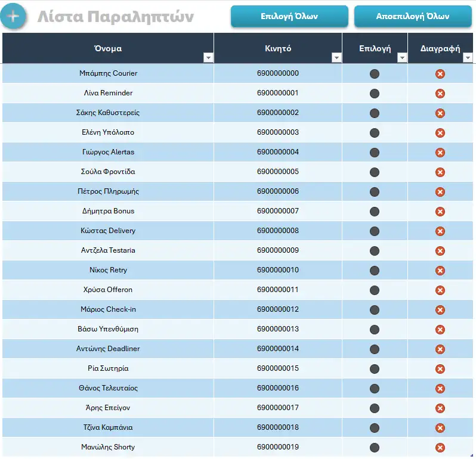Delete Νίκος Retry with red X icon

(x=440, y=271)
